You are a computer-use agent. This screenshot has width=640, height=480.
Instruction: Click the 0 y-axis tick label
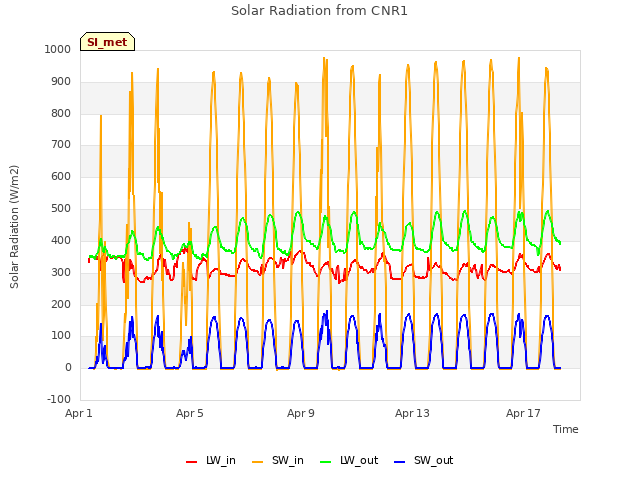point(68,367)
